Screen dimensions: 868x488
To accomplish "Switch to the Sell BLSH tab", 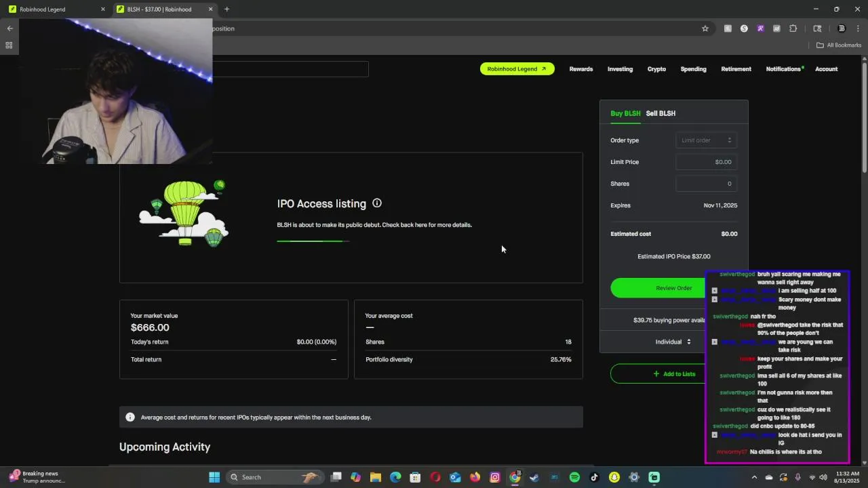I will pyautogui.click(x=660, y=113).
